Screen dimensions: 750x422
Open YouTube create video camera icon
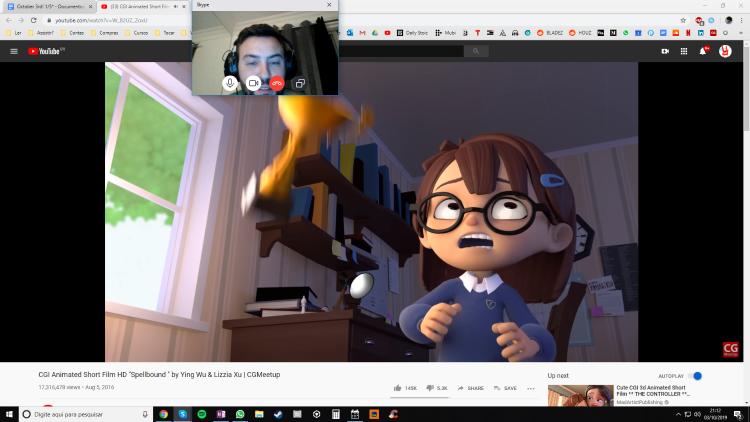[665, 51]
